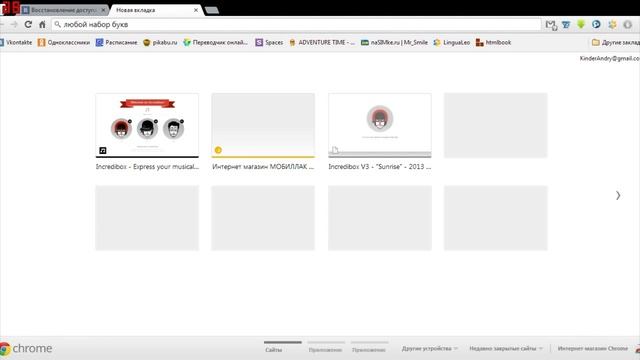The width and height of the screenshot is (640, 360).
Task: Select the Сайты section at bottom
Action: click(273, 350)
